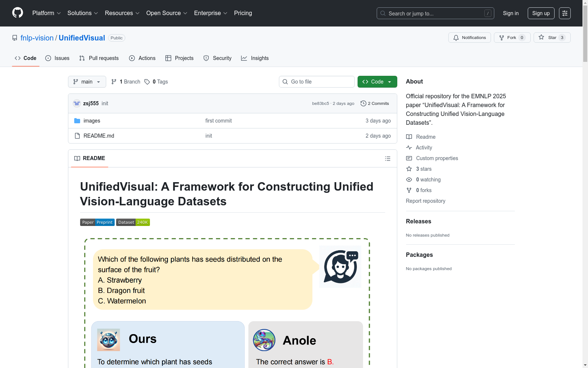Click the README.md file icon
Viewport: 588px width, 368px height.
click(x=77, y=136)
